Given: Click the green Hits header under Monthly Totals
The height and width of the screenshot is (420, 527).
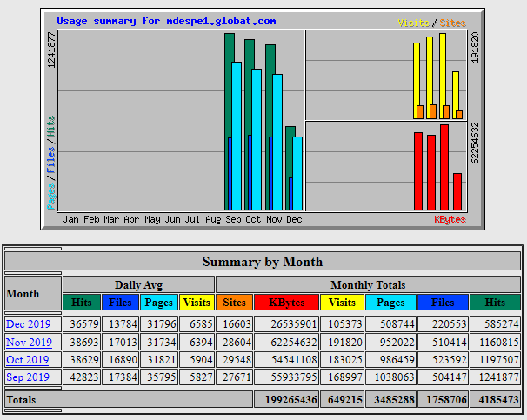Looking at the screenshot, I should pyautogui.click(x=495, y=303).
